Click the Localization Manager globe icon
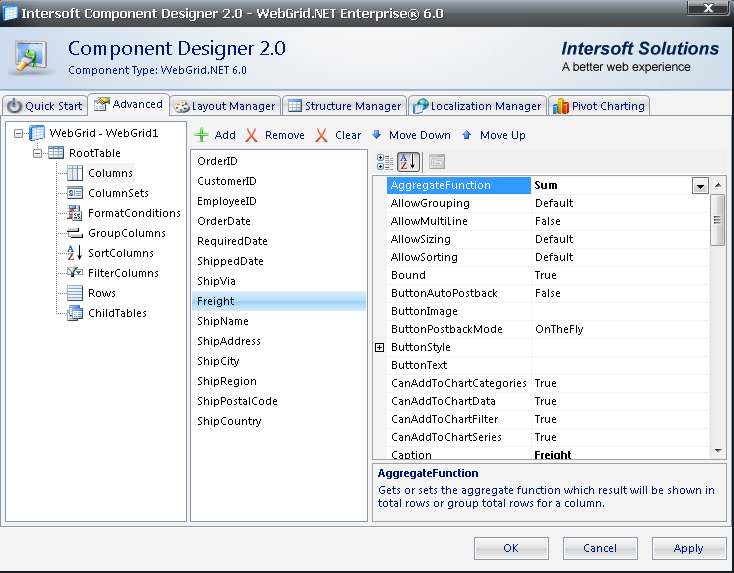The image size is (734, 573). click(421, 106)
